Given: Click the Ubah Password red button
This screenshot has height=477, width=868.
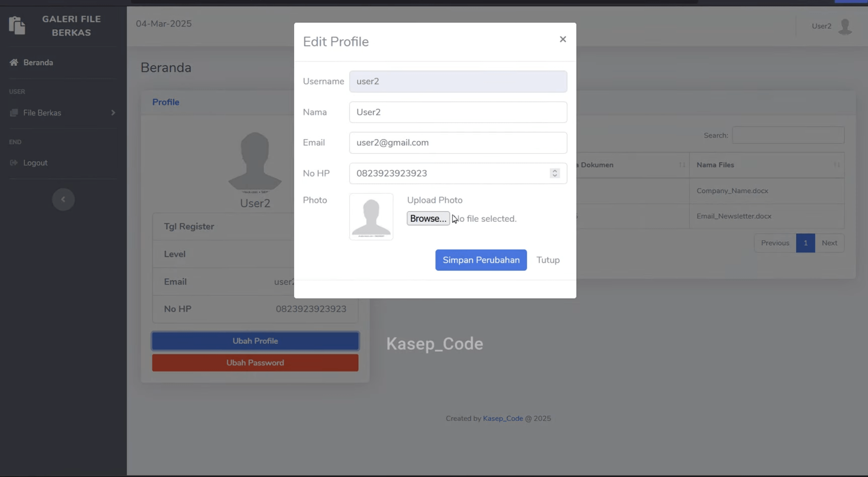Looking at the screenshot, I should point(255,363).
